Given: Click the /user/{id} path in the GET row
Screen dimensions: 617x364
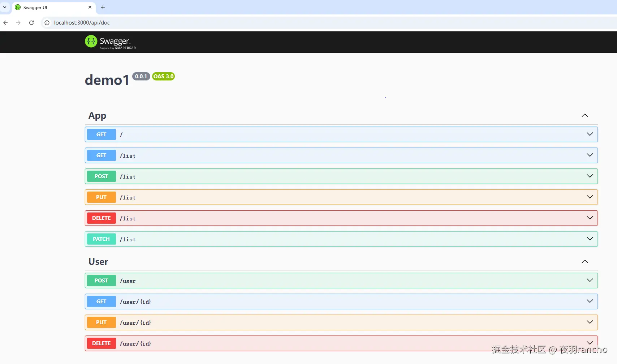Looking at the screenshot, I should (x=135, y=302).
